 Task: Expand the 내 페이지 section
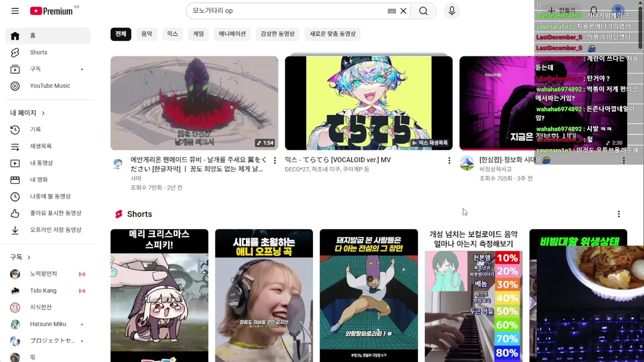click(28, 113)
